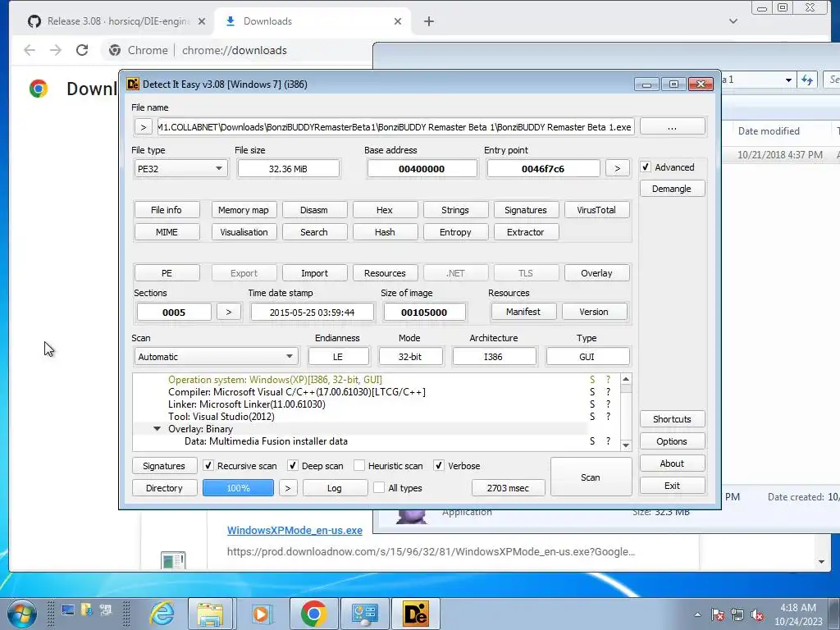Reload the Chrome downloads page
The image size is (840, 630).
tap(82, 50)
